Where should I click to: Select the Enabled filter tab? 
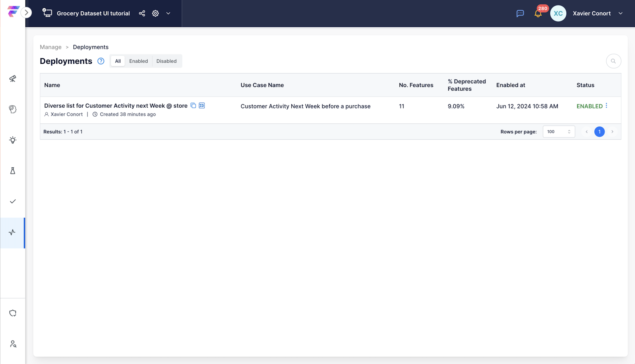coord(139,61)
